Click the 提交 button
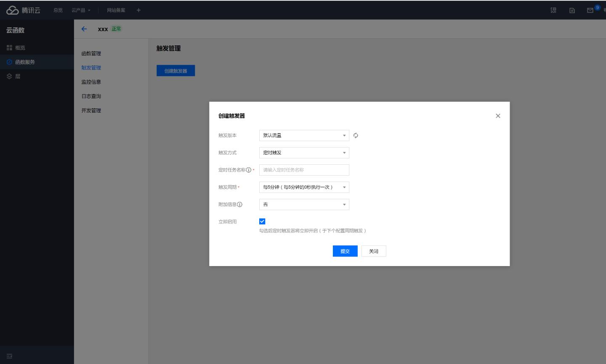The height and width of the screenshot is (364, 606). [345, 251]
